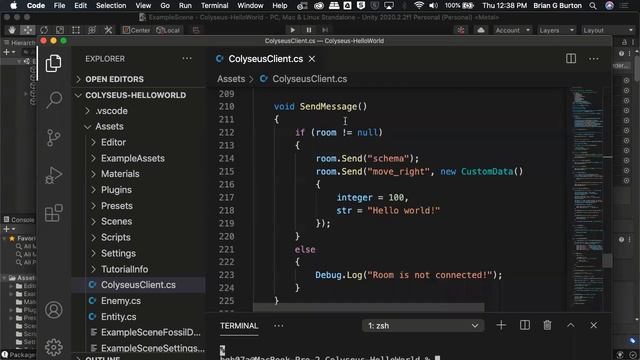
Task: Open the Manage gear in activity bar
Action: point(53,347)
